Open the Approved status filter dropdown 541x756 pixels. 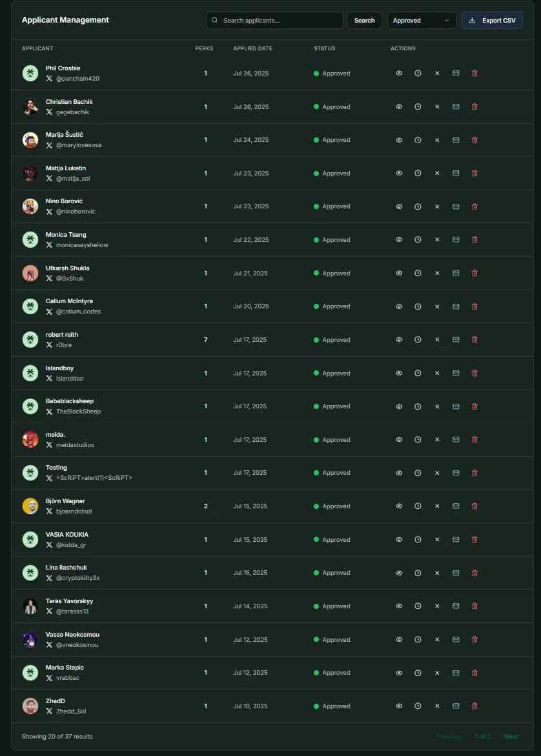tap(422, 20)
